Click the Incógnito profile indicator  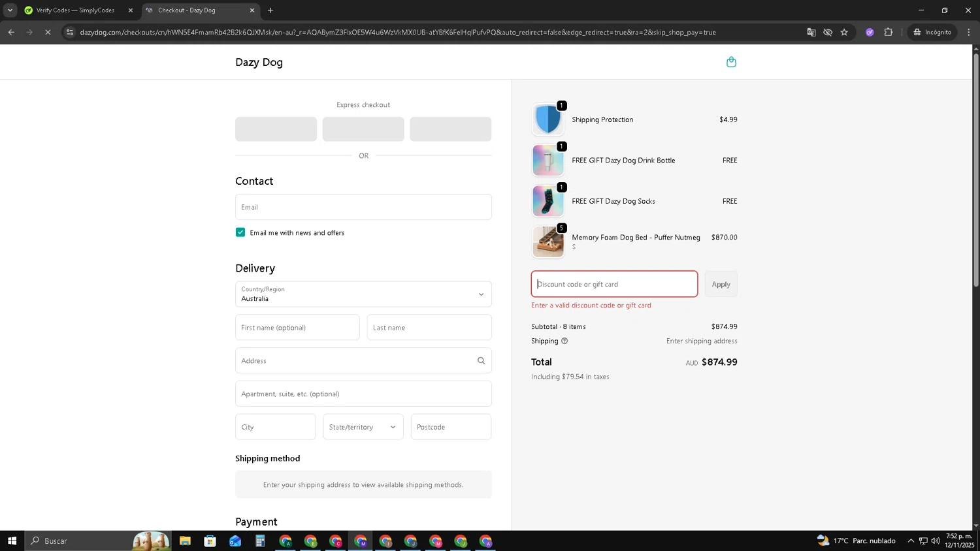tap(932, 32)
